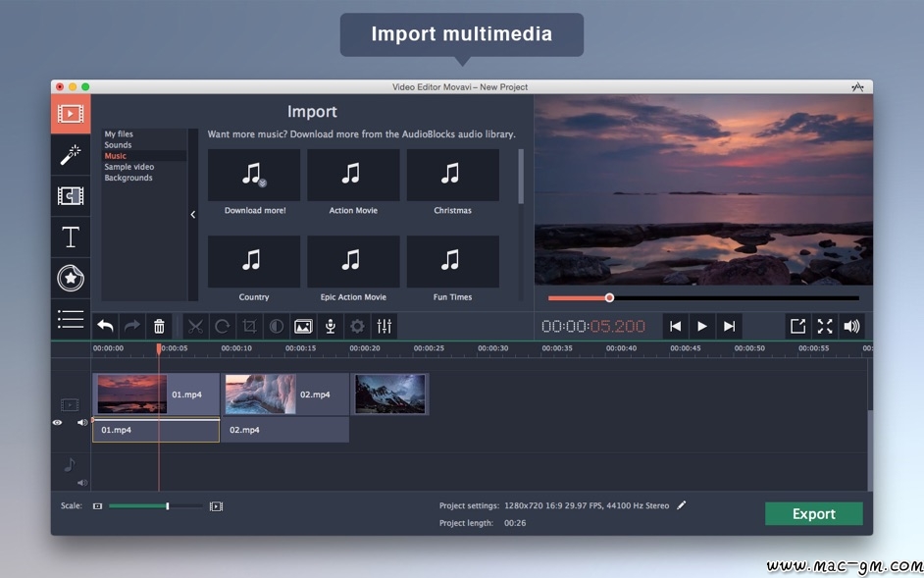This screenshot has height=578, width=924.
Task: Open clip properties gear
Action: 357,326
